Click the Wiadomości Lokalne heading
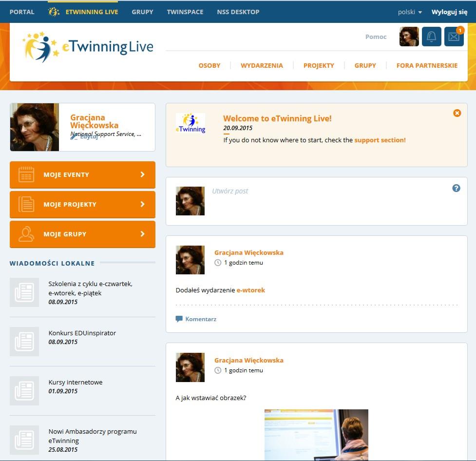Viewport: 476px width, 461px height. click(52, 263)
